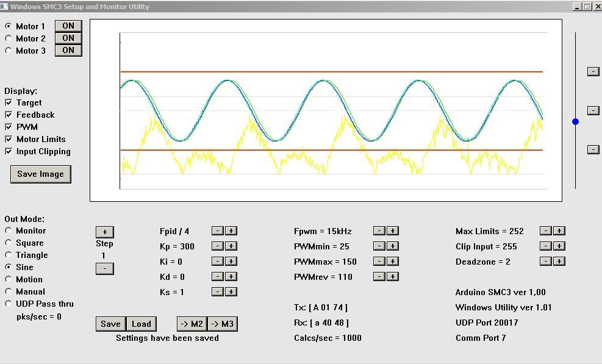This screenshot has height=364, width=602.
Task: Increase Deadzone with the plus button
Action: point(559,262)
